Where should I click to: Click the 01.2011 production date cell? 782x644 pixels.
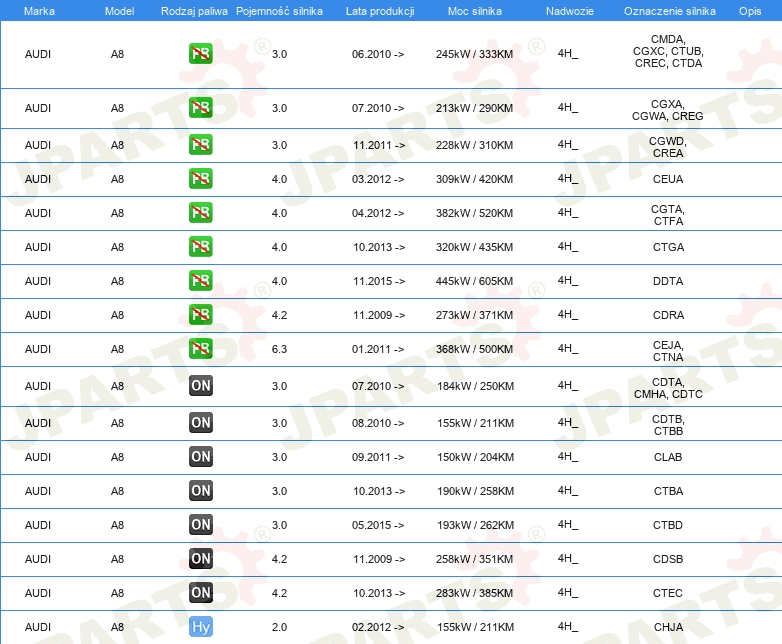click(x=378, y=349)
